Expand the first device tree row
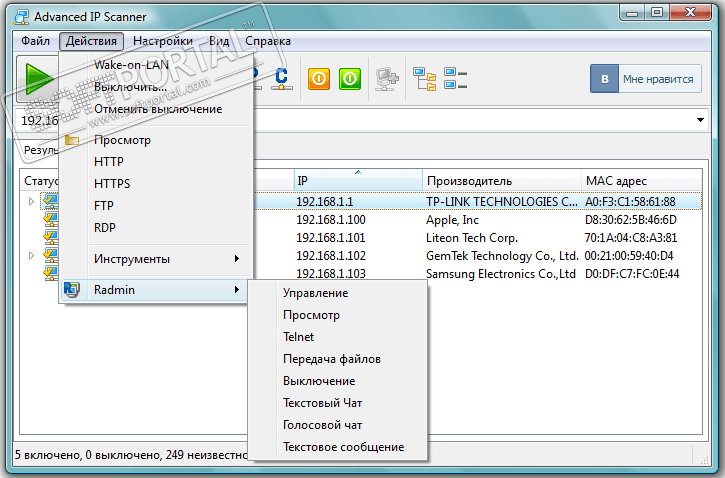725x478 pixels. point(31,202)
